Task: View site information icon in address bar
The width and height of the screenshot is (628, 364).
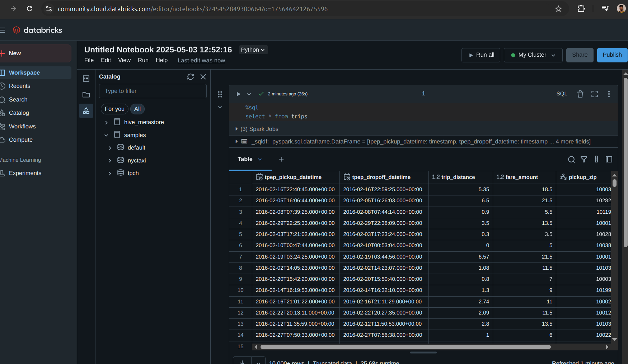Action: pyautogui.click(x=49, y=9)
